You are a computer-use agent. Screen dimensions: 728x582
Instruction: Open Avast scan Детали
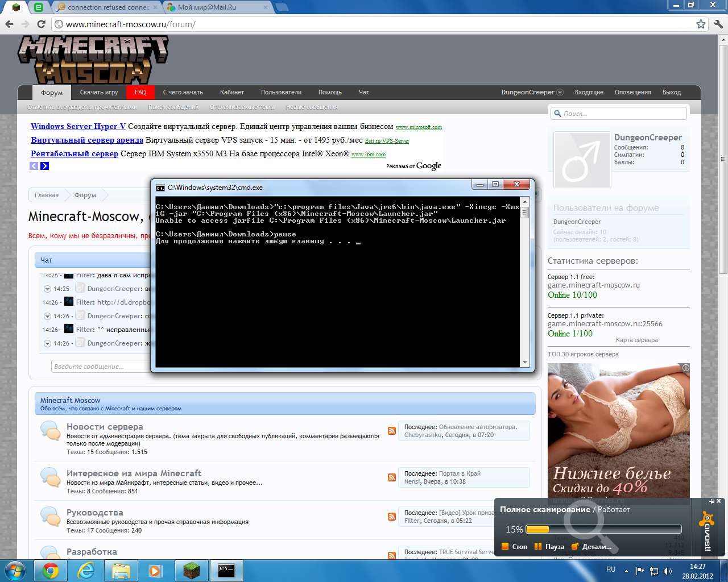pos(591,547)
